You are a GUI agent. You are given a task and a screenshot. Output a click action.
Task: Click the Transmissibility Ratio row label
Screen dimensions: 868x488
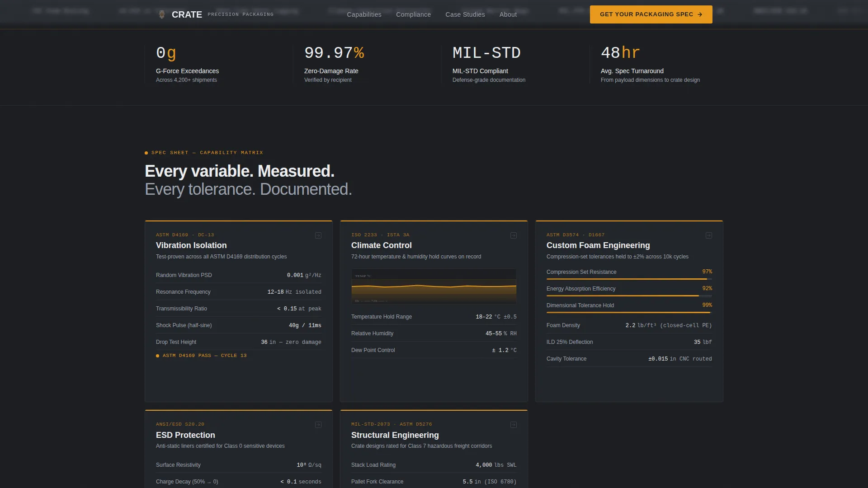[181, 309]
